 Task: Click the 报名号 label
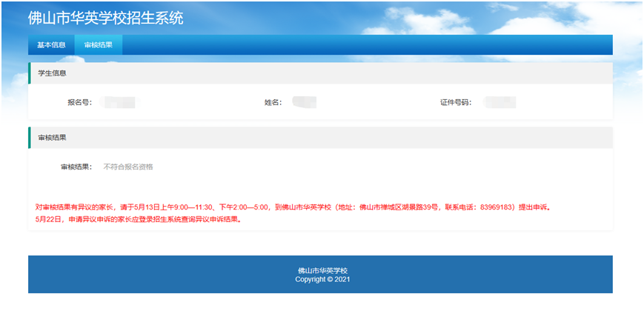coord(80,103)
